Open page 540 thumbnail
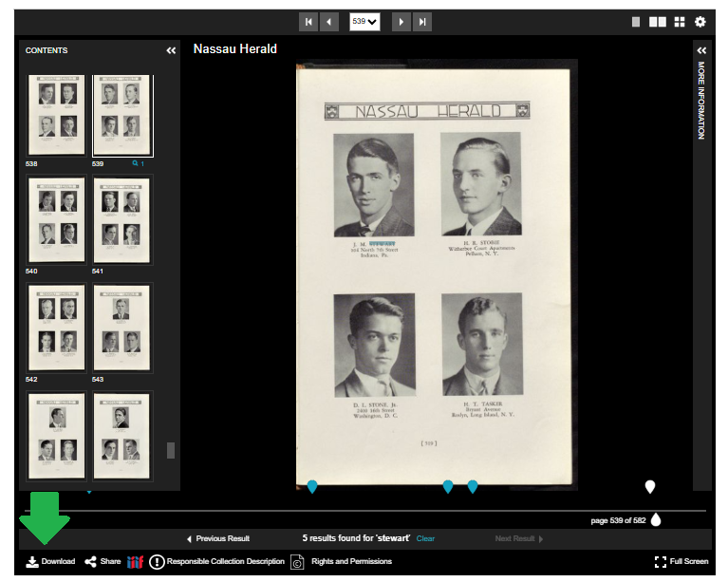Screen dimensions: 728x582 [x=56, y=219]
